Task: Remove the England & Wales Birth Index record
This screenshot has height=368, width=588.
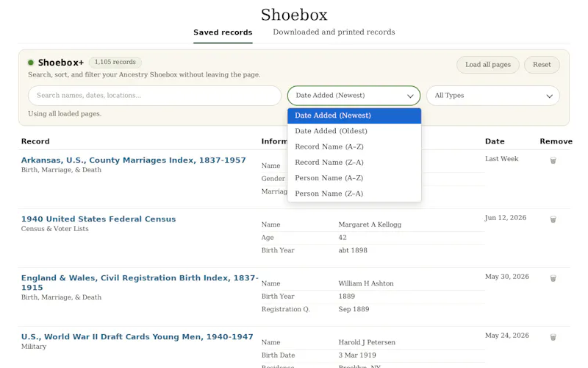Action: [x=553, y=279]
